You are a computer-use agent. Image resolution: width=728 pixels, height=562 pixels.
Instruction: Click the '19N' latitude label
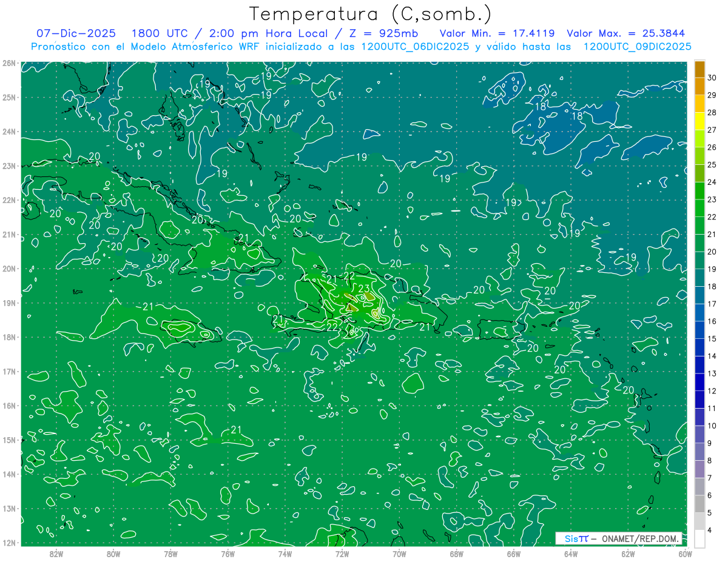click(9, 303)
